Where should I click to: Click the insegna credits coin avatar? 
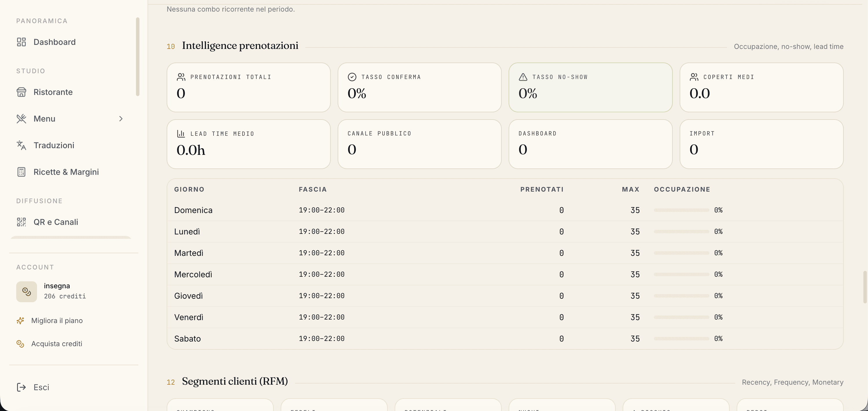pyautogui.click(x=27, y=291)
